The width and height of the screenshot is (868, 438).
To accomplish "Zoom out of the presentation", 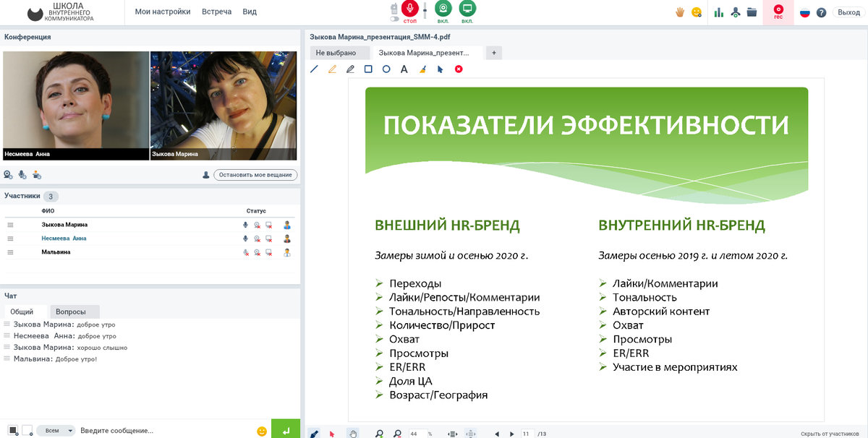I will tap(397, 434).
